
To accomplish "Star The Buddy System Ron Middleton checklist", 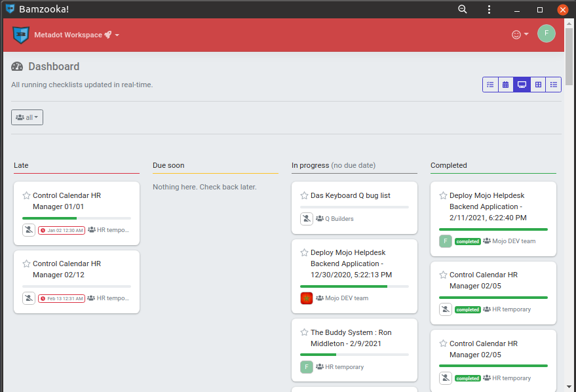I will pos(303,332).
